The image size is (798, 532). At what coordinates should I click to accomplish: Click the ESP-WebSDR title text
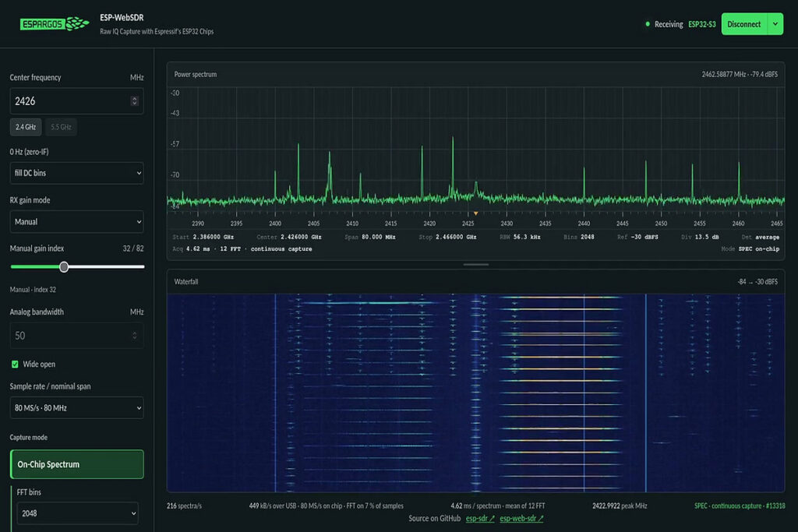tap(122, 17)
